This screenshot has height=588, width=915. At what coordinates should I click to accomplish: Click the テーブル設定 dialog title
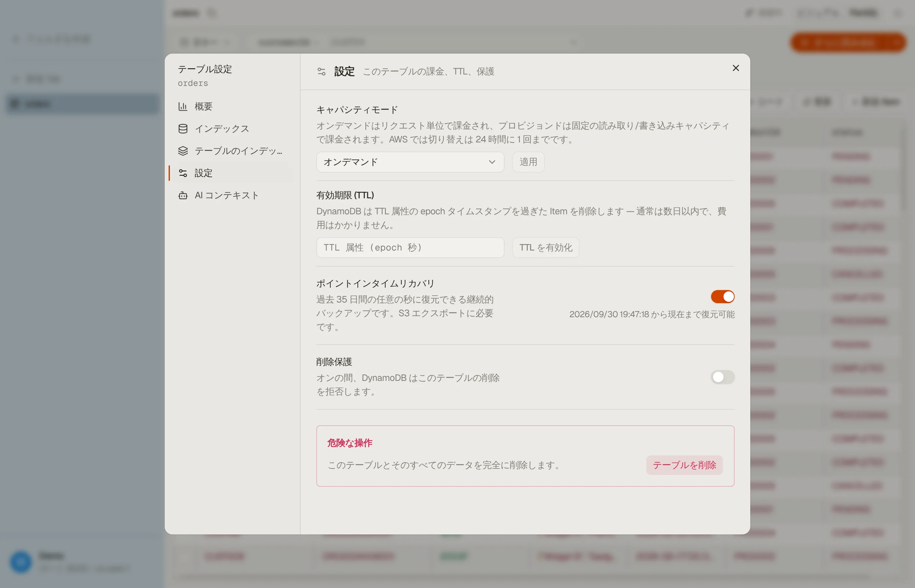(205, 69)
